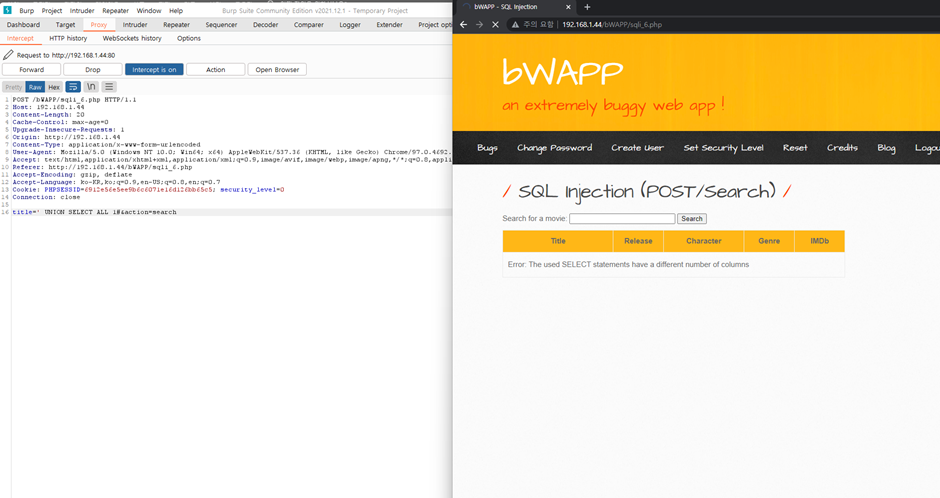Switch to the Repeater tool tab
Screen dimensions: 940x498
tap(176, 25)
